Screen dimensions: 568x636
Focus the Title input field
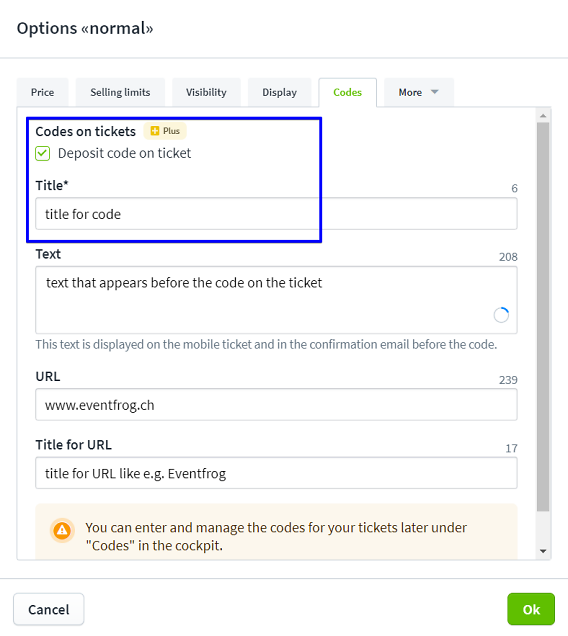(276, 214)
